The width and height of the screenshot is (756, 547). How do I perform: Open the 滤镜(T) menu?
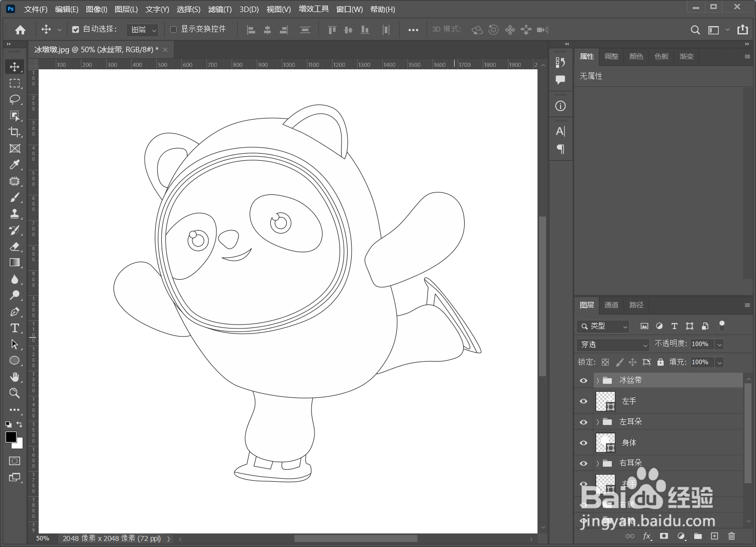click(x=220, y=10)
